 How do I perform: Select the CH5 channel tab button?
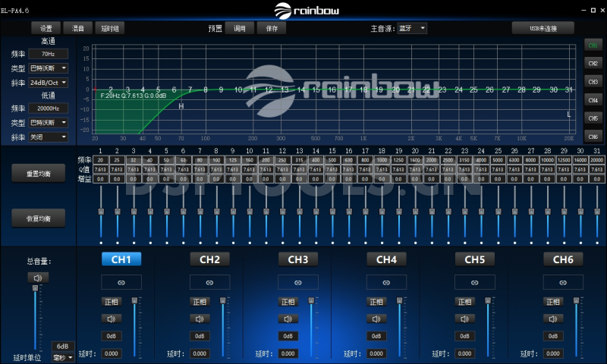475,259
